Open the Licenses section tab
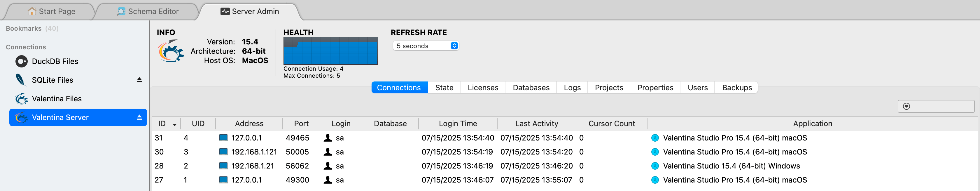The width and height of the screenshot is (980, 191). [483, 88]
